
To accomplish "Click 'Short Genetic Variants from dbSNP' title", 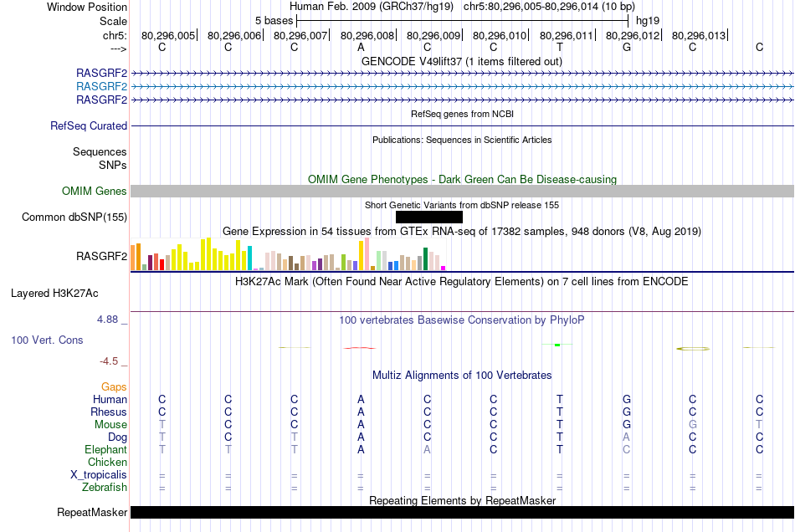I will (462, 205).
